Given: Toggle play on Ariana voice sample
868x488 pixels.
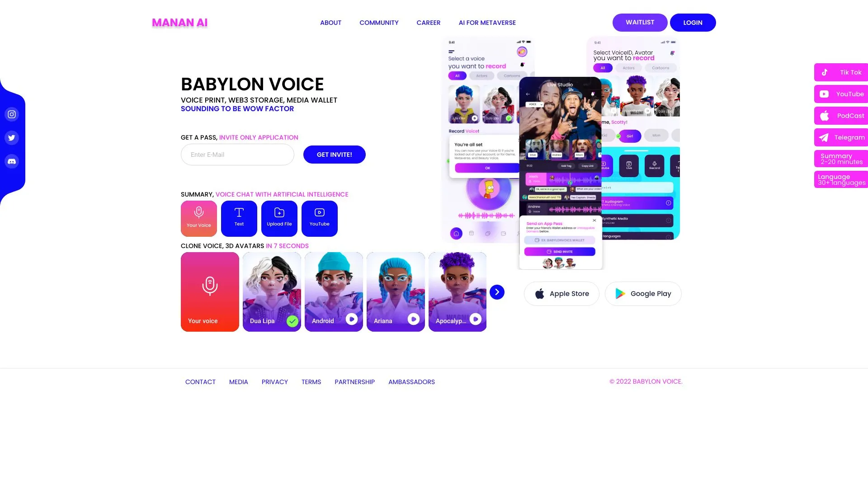Looking at the screenshot, I should click(x=414, y=319).
